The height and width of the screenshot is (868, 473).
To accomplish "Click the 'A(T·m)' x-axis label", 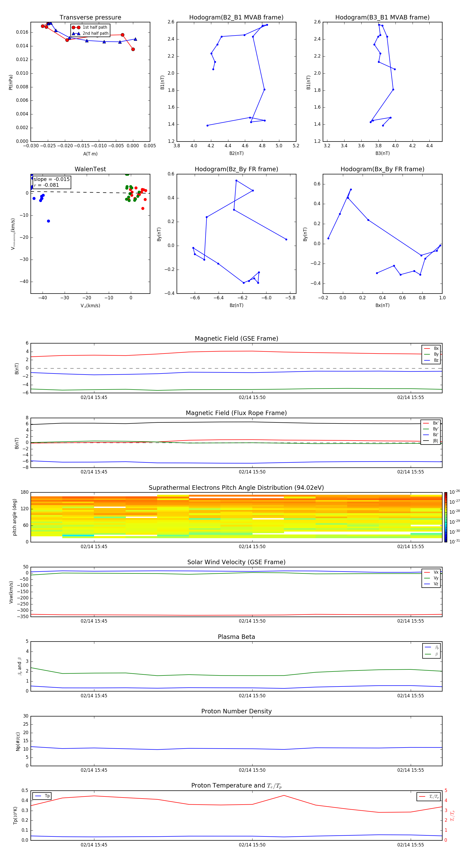I will [x=90, y=154].
